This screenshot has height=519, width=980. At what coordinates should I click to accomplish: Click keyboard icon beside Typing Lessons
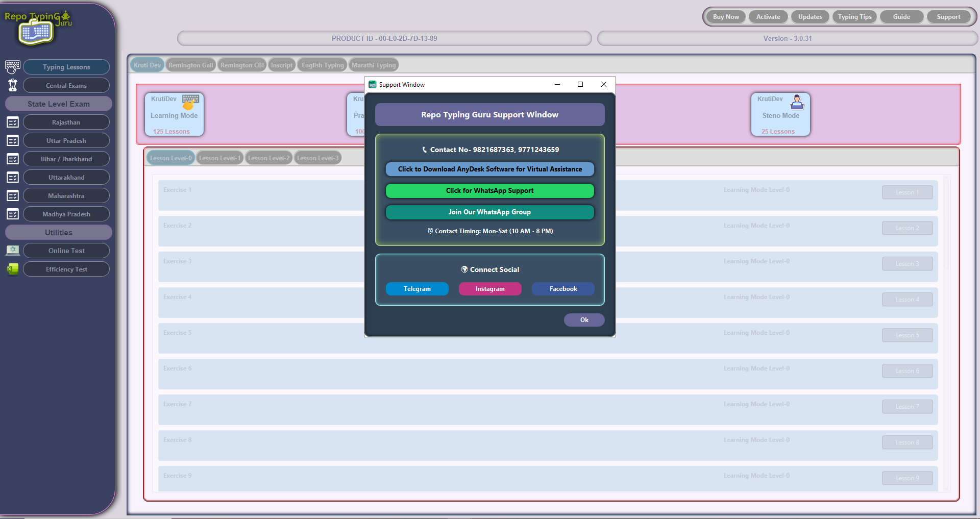(13, 67)
